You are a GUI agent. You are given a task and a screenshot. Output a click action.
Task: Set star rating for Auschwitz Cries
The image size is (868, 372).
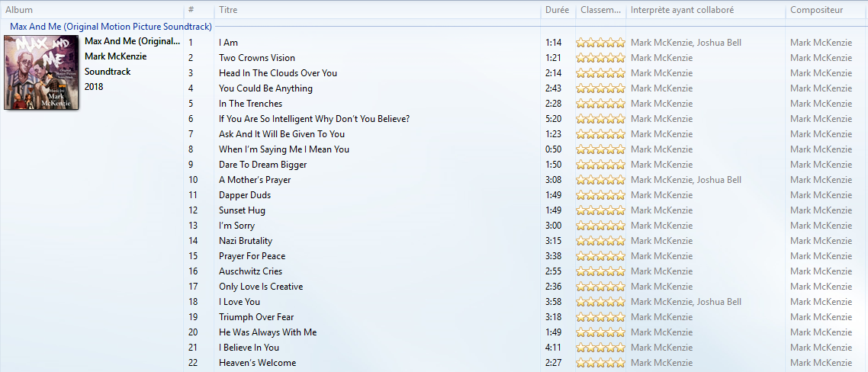(600, 271)
